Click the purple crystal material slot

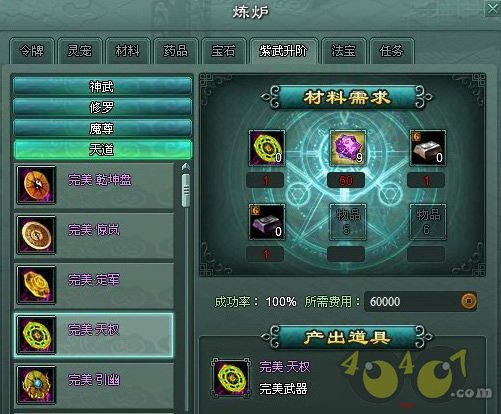tap(347, 148)
